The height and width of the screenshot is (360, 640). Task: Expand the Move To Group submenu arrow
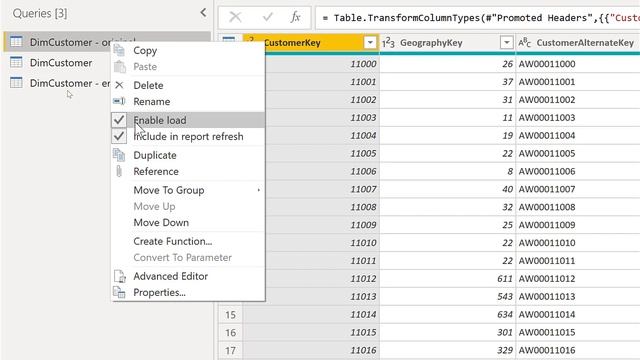258,190
